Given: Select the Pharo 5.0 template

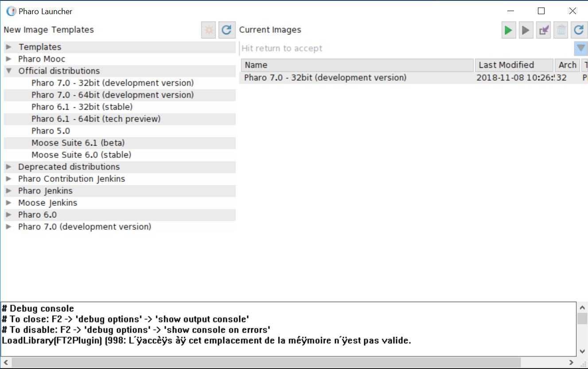Looking at the screenshot, I should point(120,131).
